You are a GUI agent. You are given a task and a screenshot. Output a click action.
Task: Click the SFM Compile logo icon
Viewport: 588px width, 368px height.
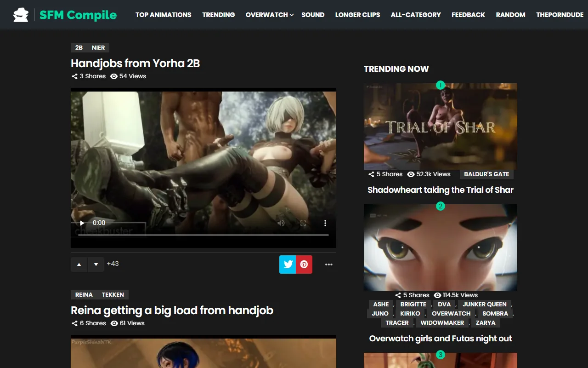tap(21, 15)
